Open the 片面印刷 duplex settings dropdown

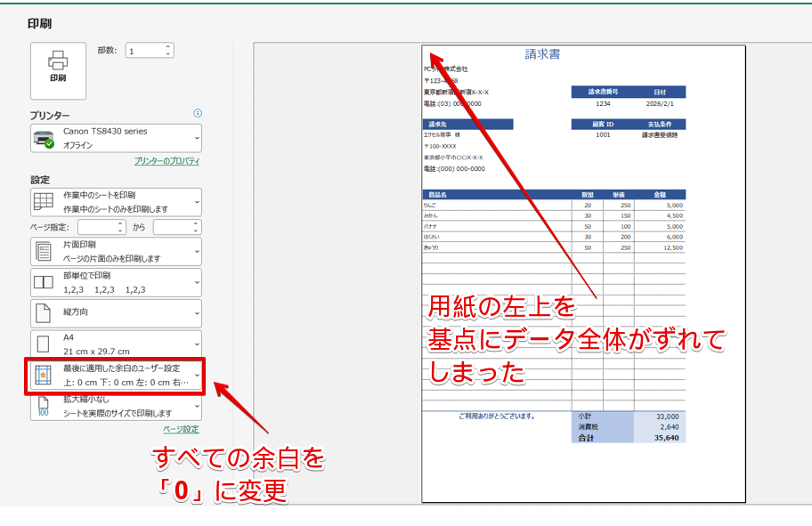tap(196, 252)
